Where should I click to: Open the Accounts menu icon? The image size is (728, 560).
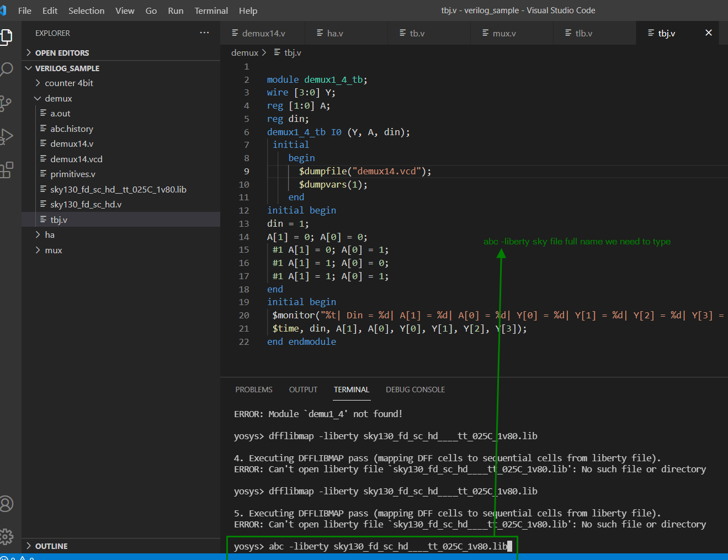6,504
